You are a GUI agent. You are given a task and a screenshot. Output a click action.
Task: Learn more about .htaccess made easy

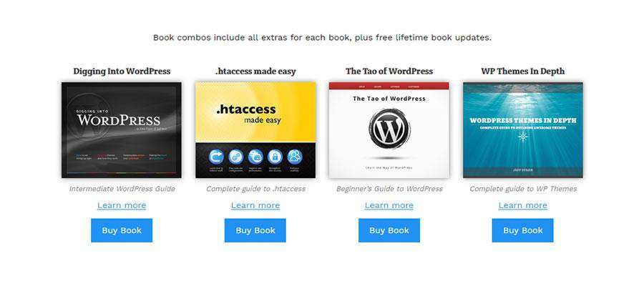[255, 205]
